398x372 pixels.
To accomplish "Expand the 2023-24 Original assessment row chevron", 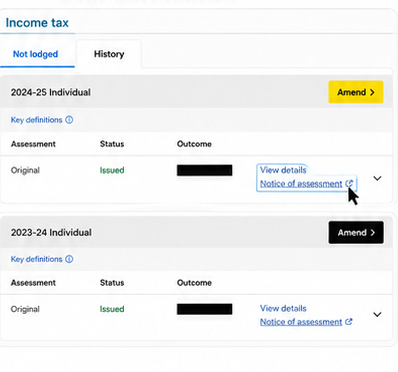I will (377, 314).
